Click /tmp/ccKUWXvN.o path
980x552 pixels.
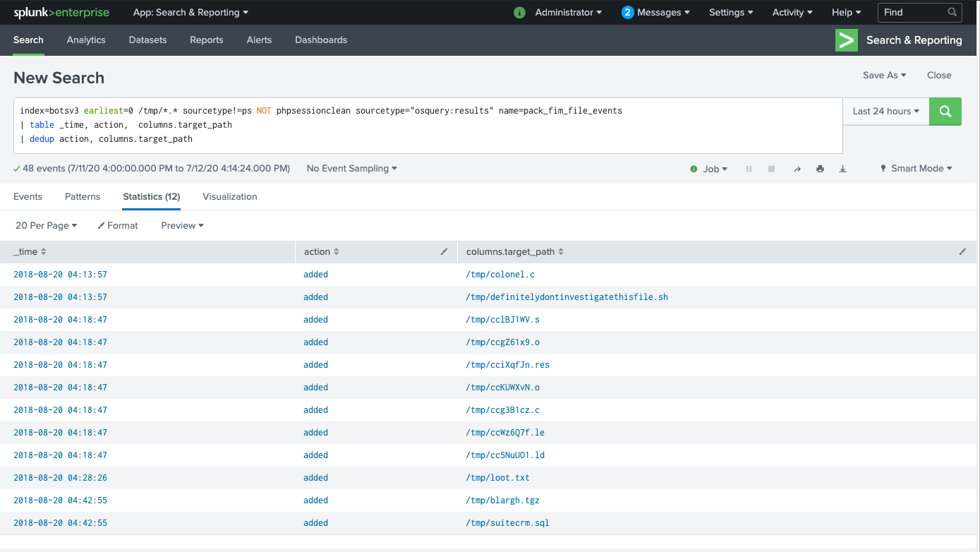point(503,388)
